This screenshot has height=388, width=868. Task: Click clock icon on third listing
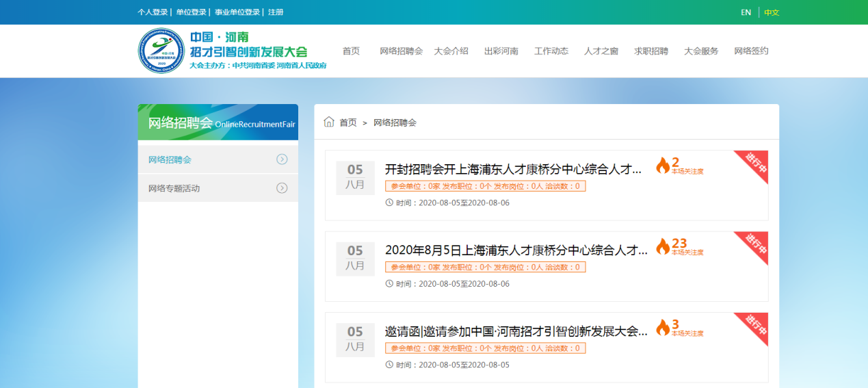(x=390, y=365)
